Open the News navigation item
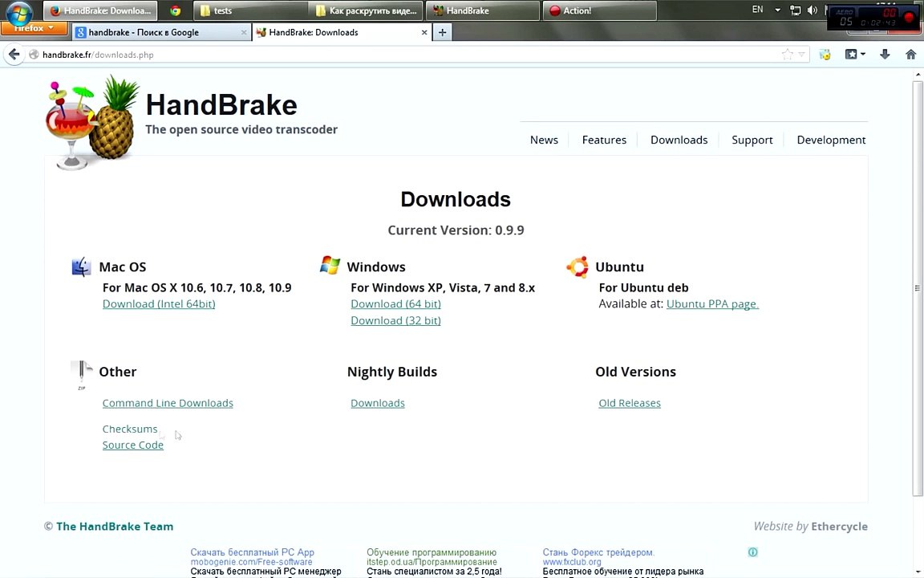The height and width of the screenshot is (578, 924). coord(544,140)
